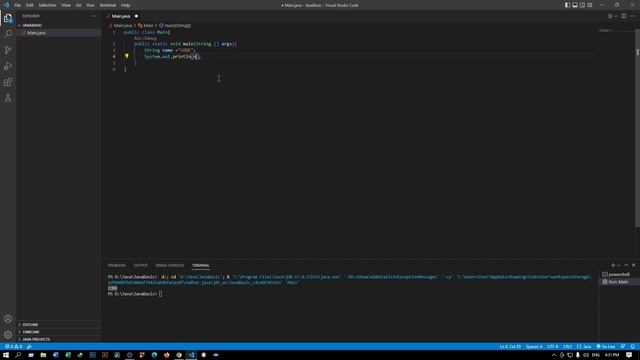This screenshot has height=360, width=640.
Task: Open the Explorer view in the activity bar
Action: tap(8, 18)
